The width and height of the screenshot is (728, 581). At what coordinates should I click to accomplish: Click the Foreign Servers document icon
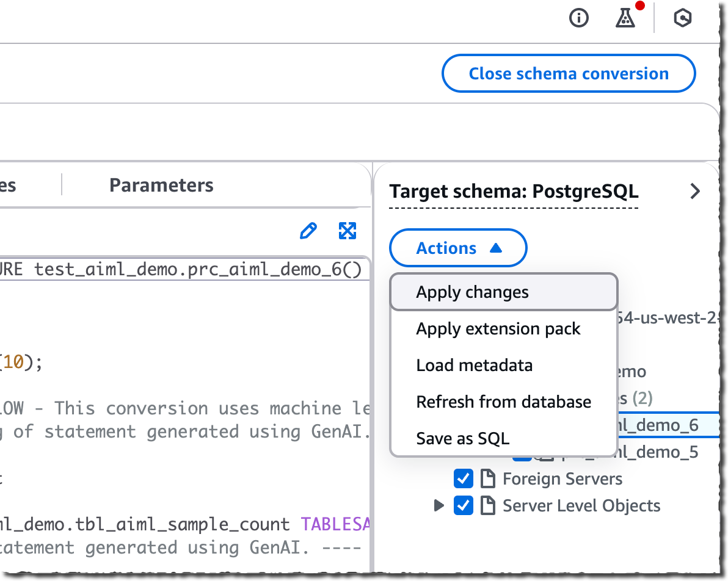(x=487, y=479)
